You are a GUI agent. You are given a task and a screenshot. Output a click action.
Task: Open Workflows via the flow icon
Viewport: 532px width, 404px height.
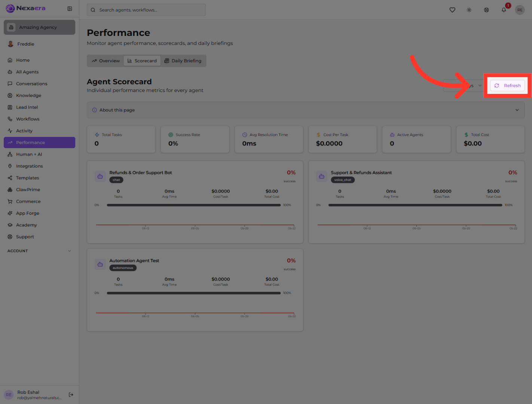tap(10, 119)
